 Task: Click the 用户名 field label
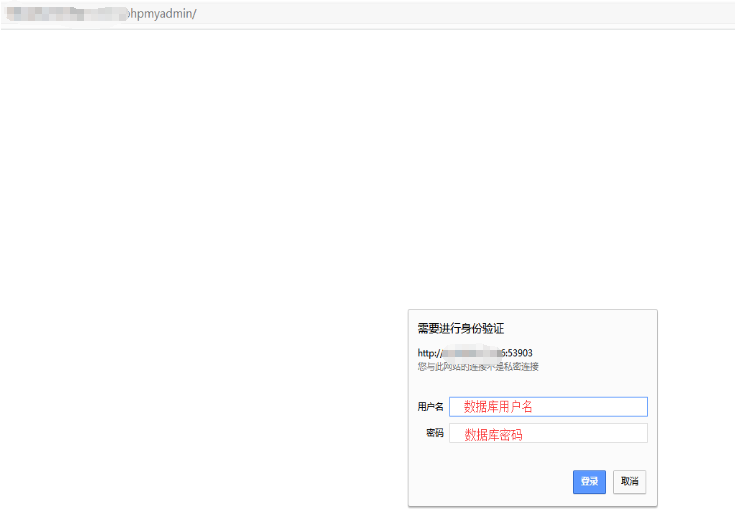(430, 407)
